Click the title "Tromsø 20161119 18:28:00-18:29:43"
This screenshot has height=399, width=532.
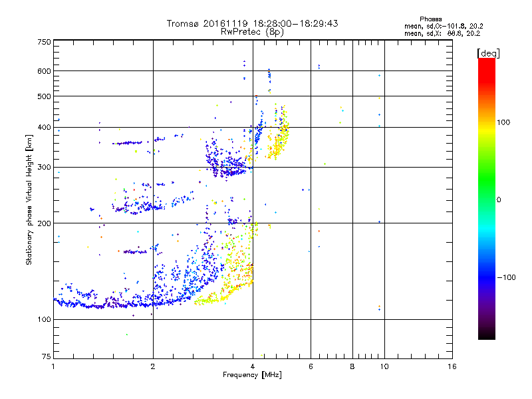252,23
